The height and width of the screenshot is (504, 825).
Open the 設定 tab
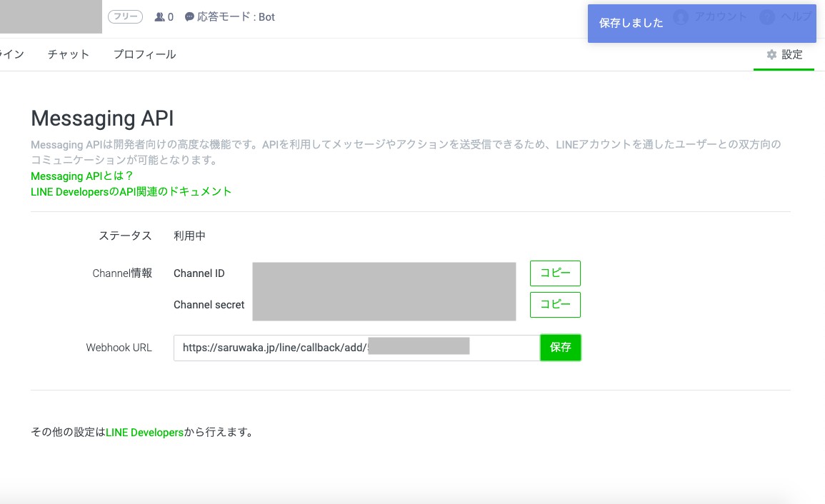[x=784, y=54]
